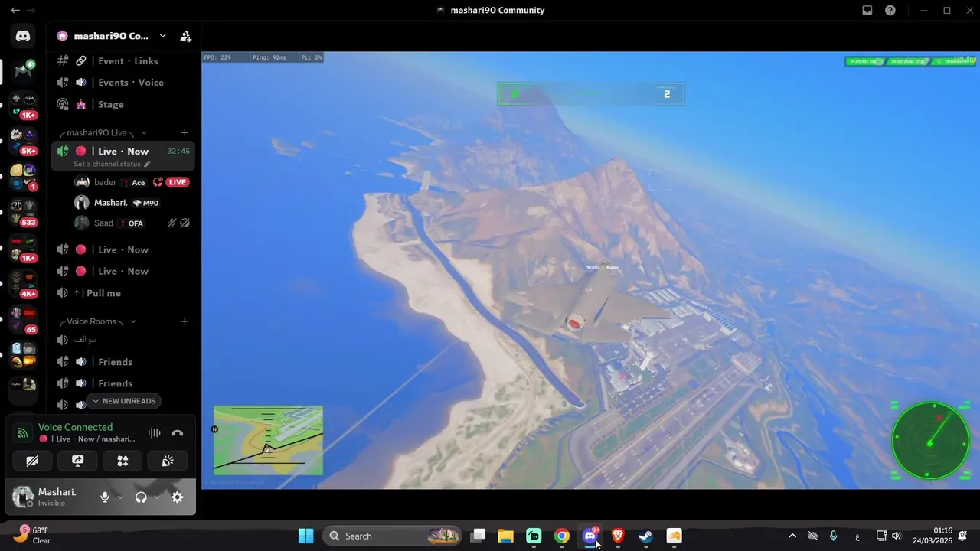Open the server folder with 65 badge
Viewport: 980px width, 551px height.
pos(23,320)
